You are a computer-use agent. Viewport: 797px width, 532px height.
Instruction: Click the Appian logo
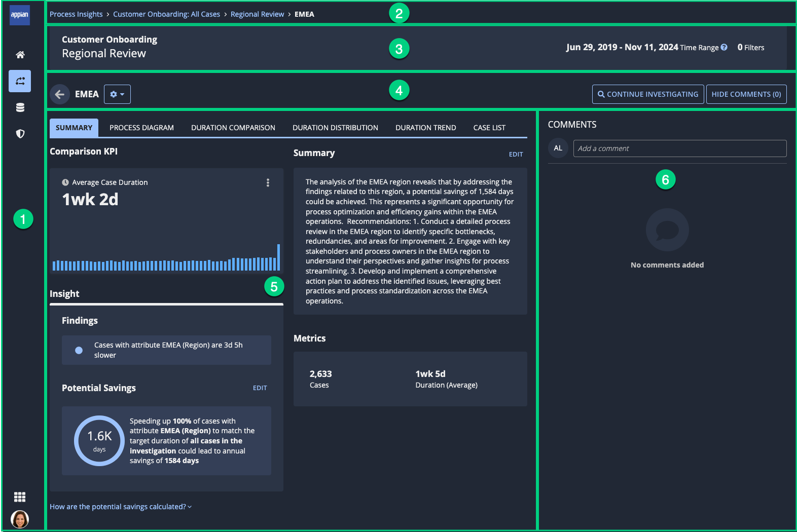20,15
